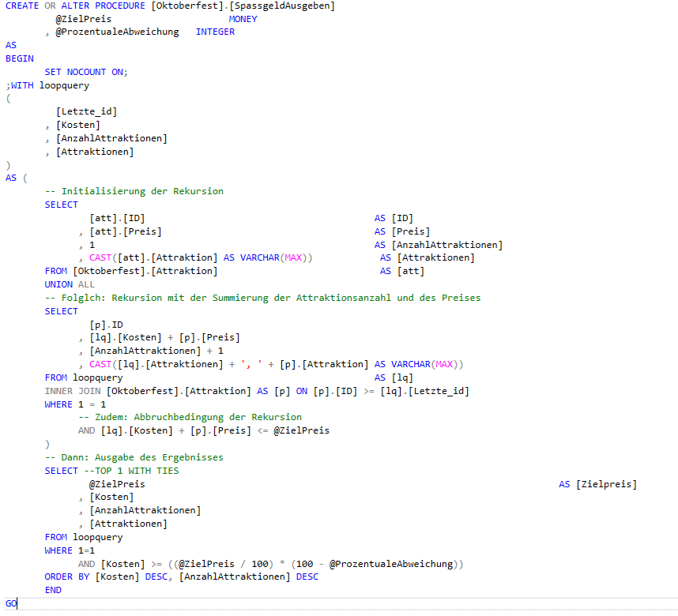Click the SET NOCOUNT ON statement
Screen dimensions: 678x616
click(85, 71)
